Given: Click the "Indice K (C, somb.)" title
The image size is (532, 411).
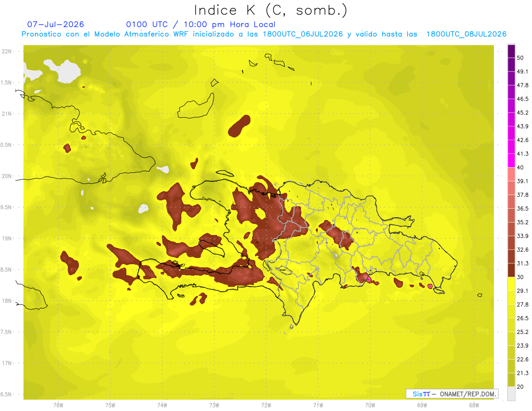Looking at the screenshot, I should [x=271, y=10].
